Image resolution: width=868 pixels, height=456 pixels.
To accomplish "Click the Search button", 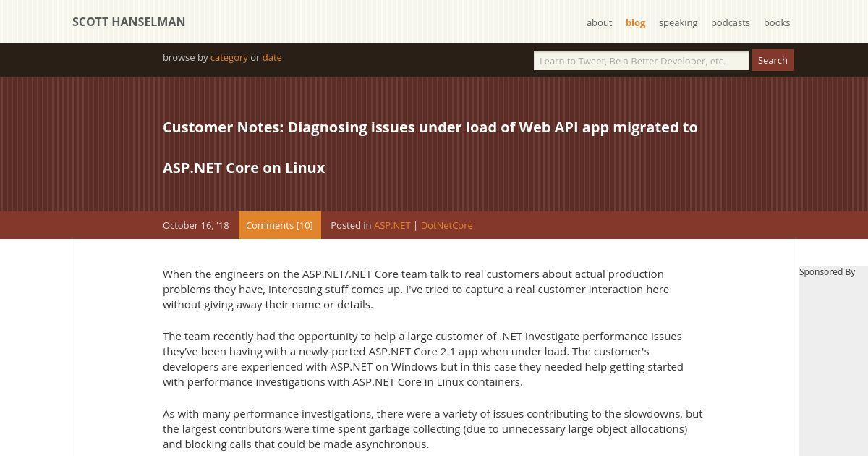I will pyautogui.click(x=773, y=60).
